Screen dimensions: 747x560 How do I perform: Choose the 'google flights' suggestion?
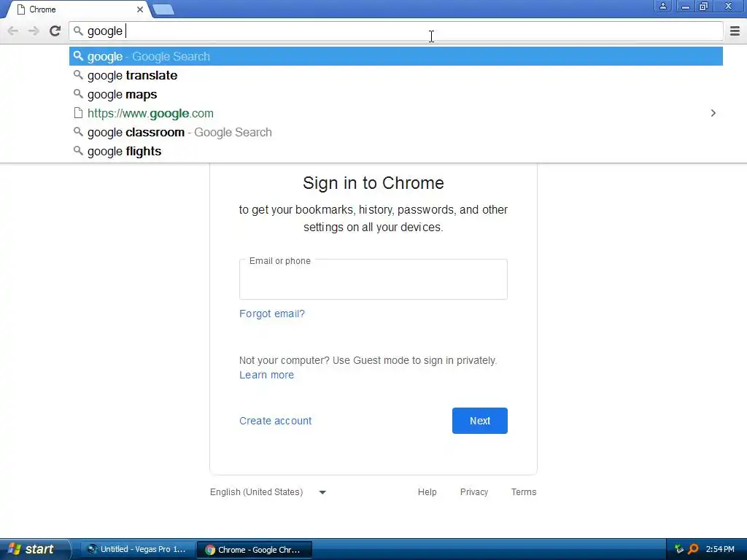pos(396,152)
